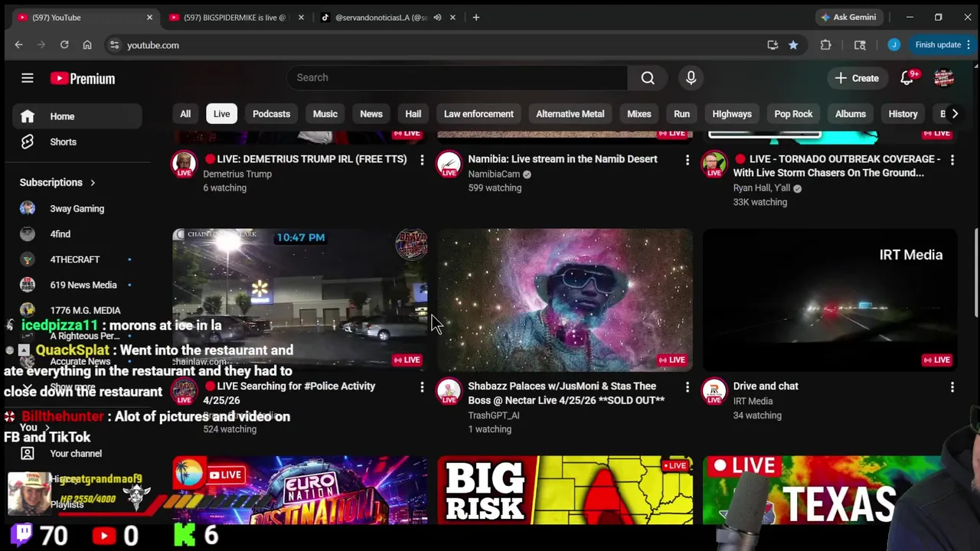Select the History chip

pyautogui.click(x=903, y=114)
